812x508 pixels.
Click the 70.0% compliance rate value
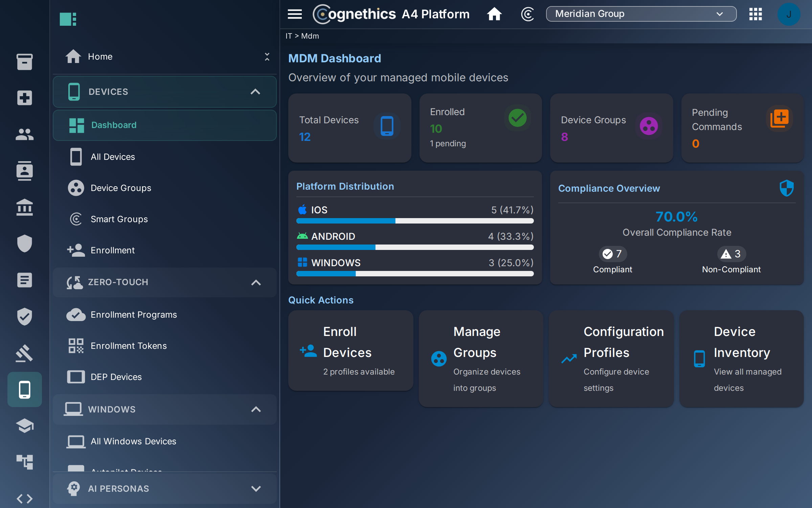677,217
